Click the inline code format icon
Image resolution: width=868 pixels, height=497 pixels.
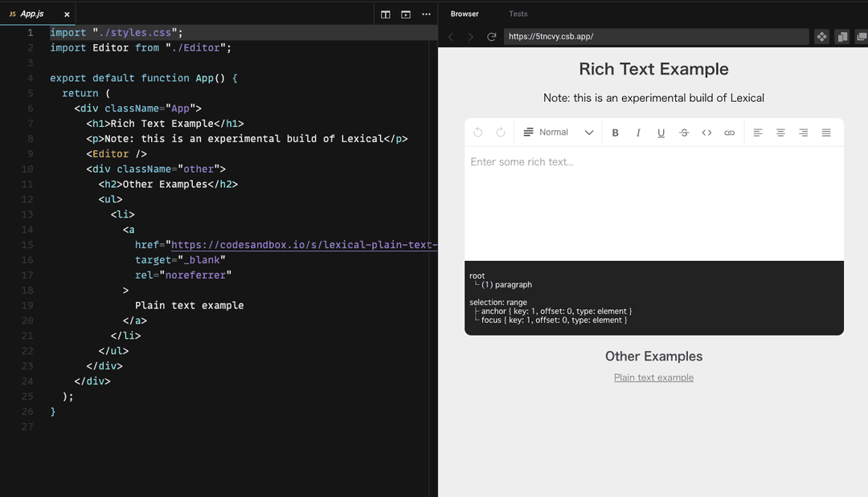[x=706, y=132]
